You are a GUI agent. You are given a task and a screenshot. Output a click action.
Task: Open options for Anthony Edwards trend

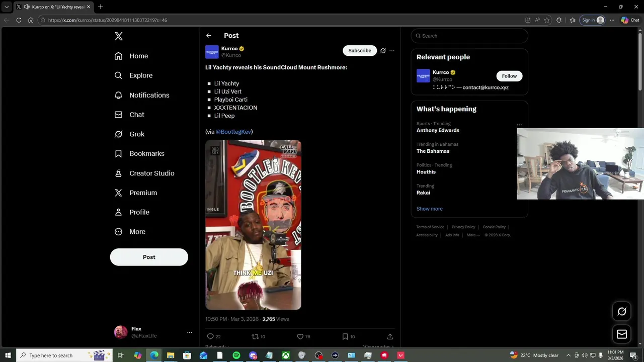pyautogui.click(x=519, y=125)
